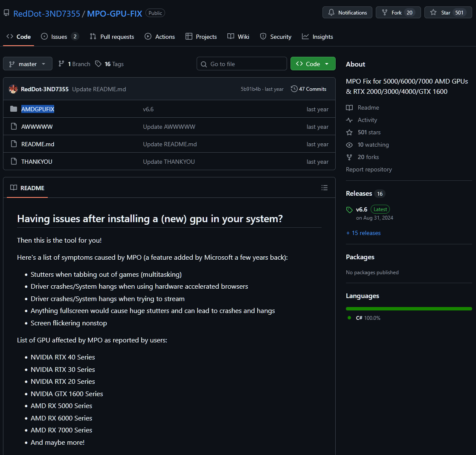Screen dimensions: 476x455
Task: Click the Notifications bell button
Action: tap(347, 12)
